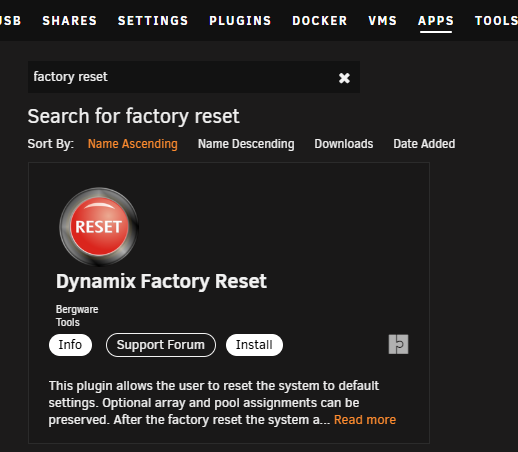Sort results by Name Ascending
Image resolution: width=518 pixels, height=452 pixels.
(x=133, y=144)
